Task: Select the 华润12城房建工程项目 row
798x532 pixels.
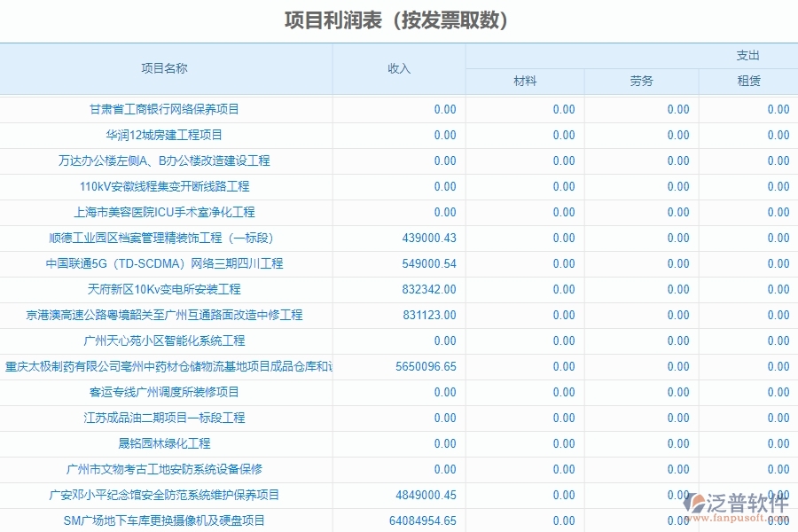Action: (167, 135)
